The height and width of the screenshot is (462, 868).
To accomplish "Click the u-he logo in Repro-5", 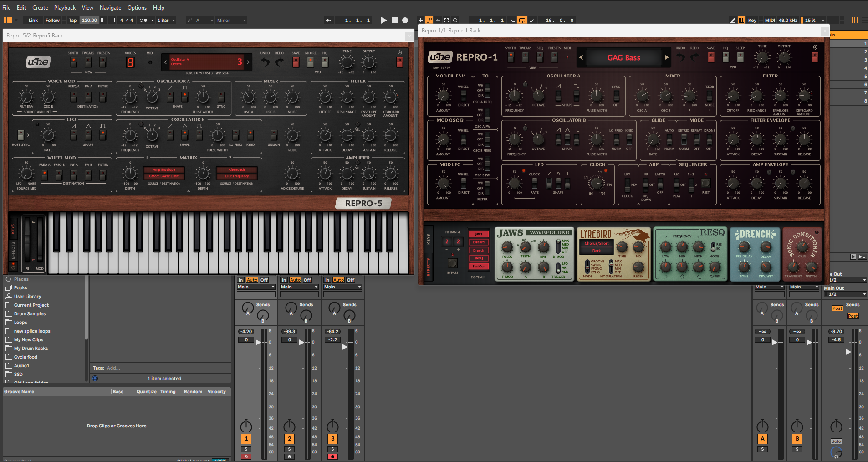I will (x=38, y=62).
